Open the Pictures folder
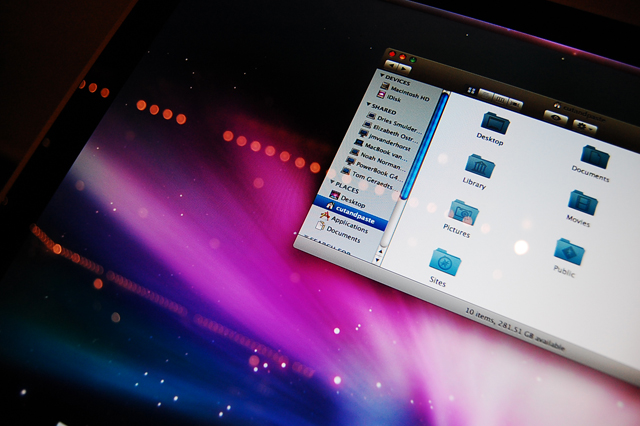This screenshot has height=426, width=640. point(461,212)
